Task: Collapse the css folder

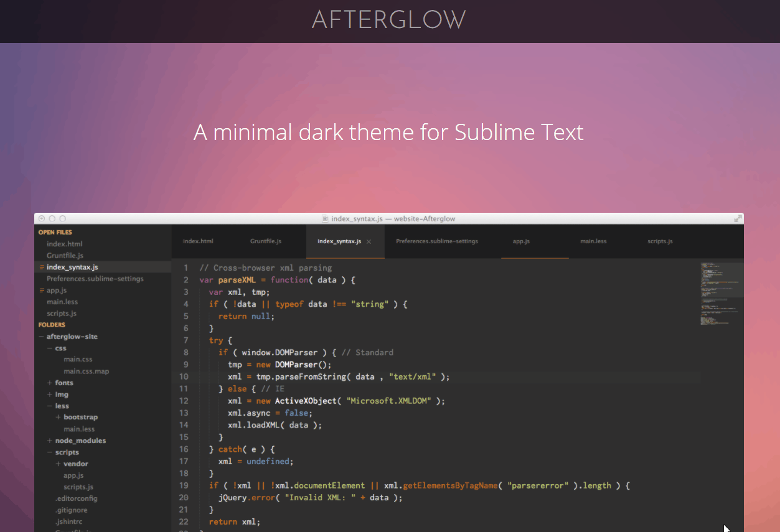Action: [x=50, y=348]
